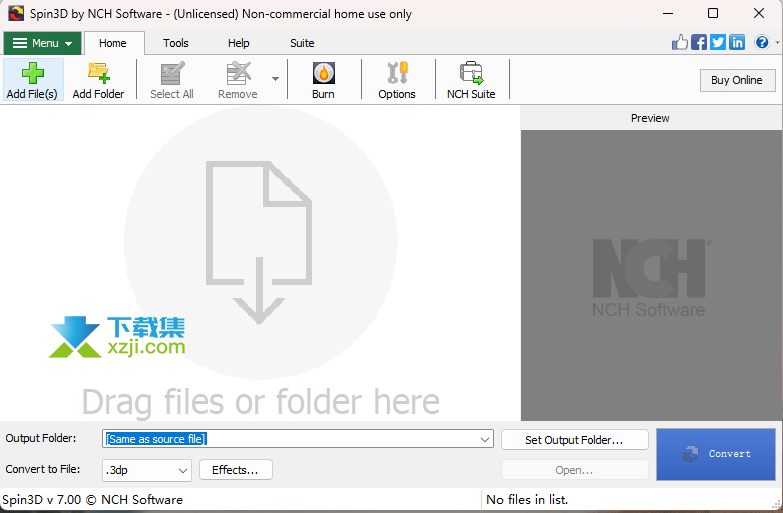The width and height of the screenshot is (783, 513).
Task: Click the Select All toolbar icon
Action: pos(172,73)
